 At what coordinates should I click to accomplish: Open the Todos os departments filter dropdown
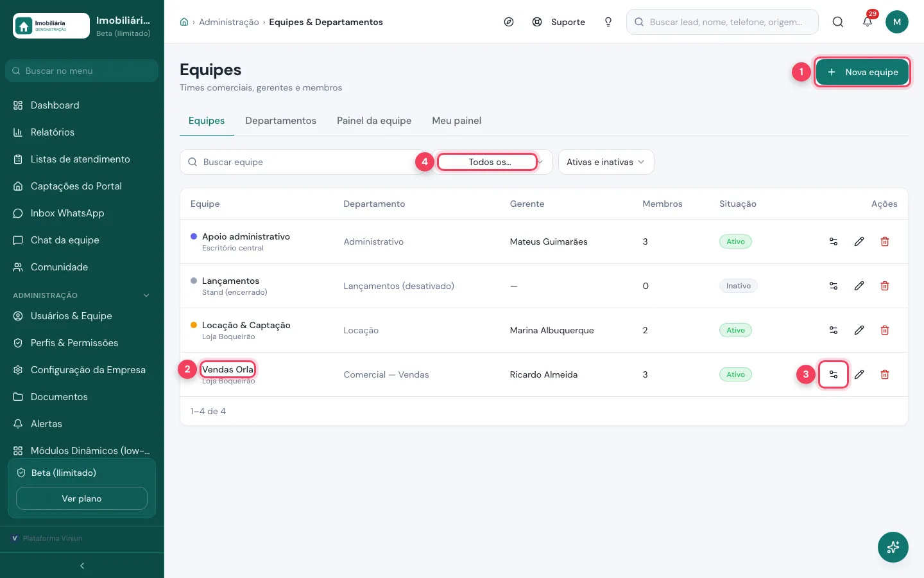[x=493, y=162]
